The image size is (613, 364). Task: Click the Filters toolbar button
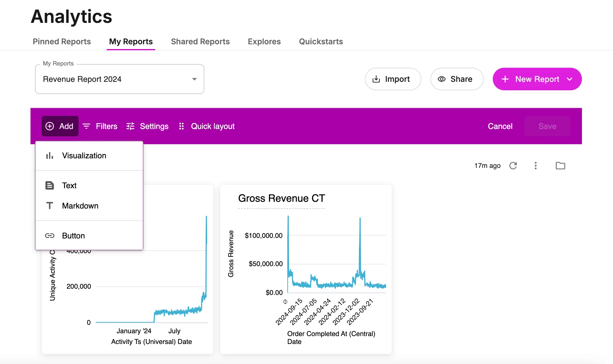[x=100, y=126]
